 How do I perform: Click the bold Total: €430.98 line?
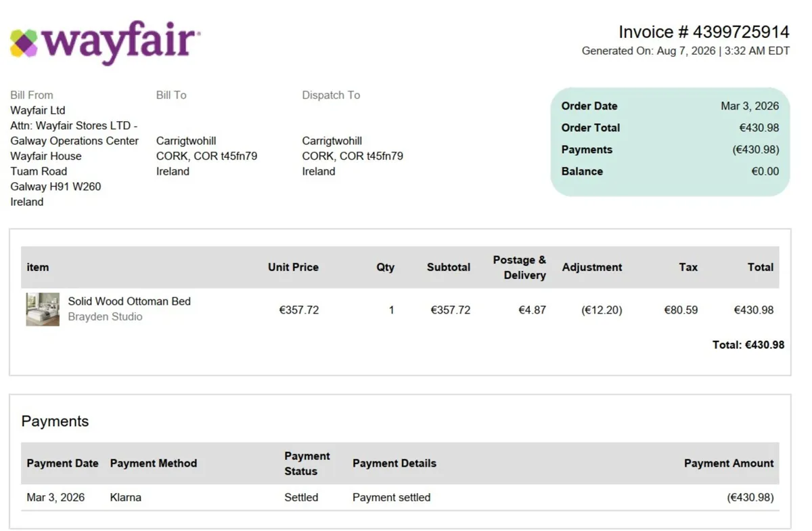tap(748, 345)
